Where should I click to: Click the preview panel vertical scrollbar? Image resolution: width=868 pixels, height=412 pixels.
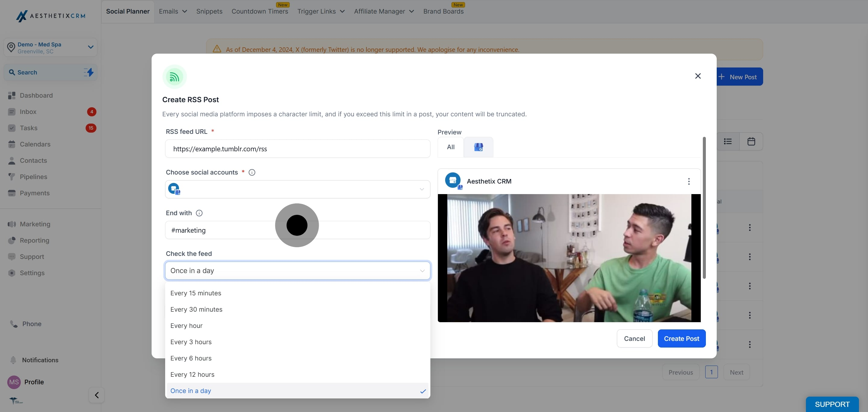click(704, 208)
